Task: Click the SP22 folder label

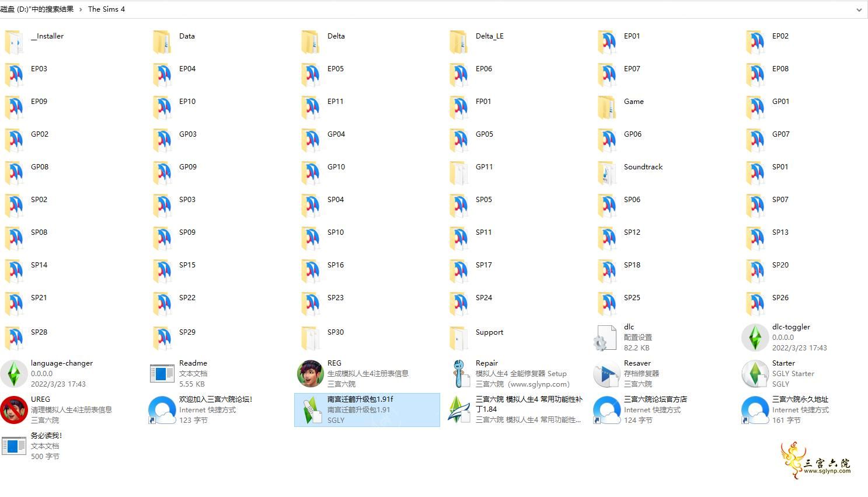Action: coord(187,298)
